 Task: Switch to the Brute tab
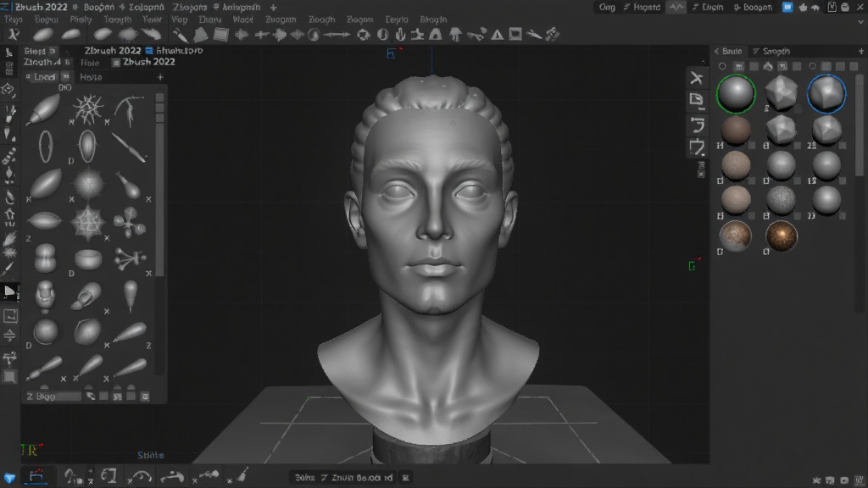click(732, 52)
